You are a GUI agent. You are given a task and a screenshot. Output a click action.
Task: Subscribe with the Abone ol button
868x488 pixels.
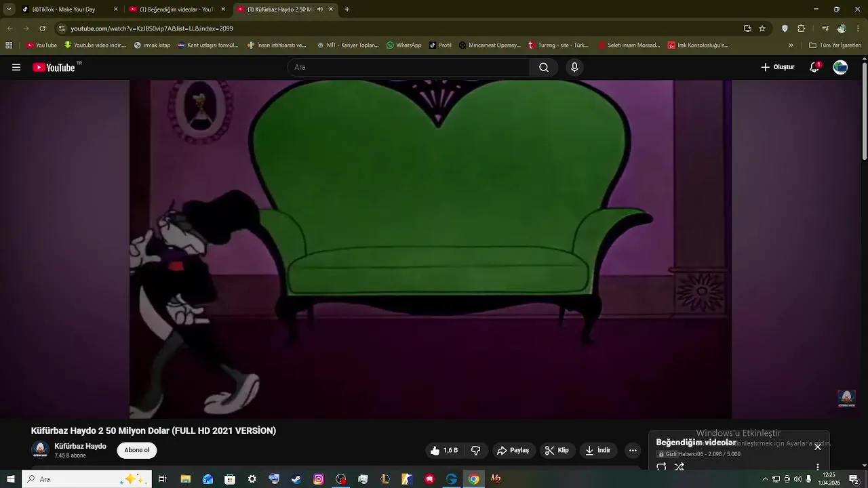pos(136,450)
